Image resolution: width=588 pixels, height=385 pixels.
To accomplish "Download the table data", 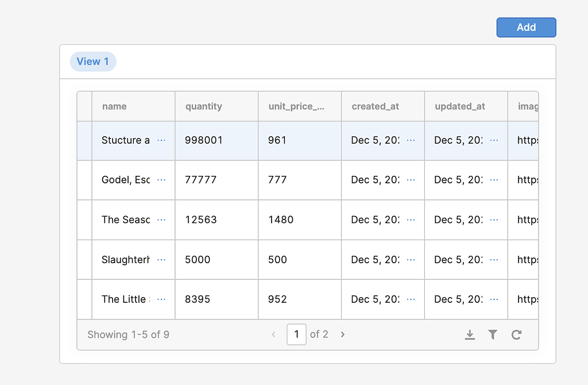I will click(470, 334).
